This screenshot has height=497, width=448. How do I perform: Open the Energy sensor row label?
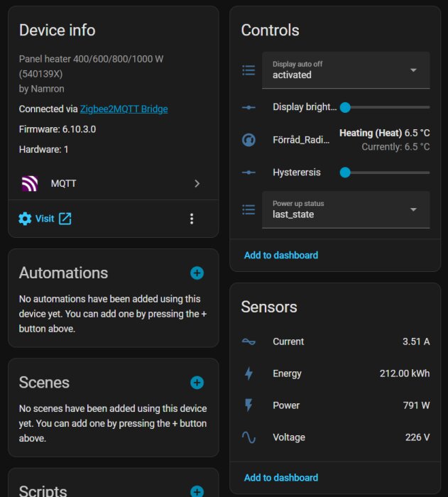pos(287,373)
